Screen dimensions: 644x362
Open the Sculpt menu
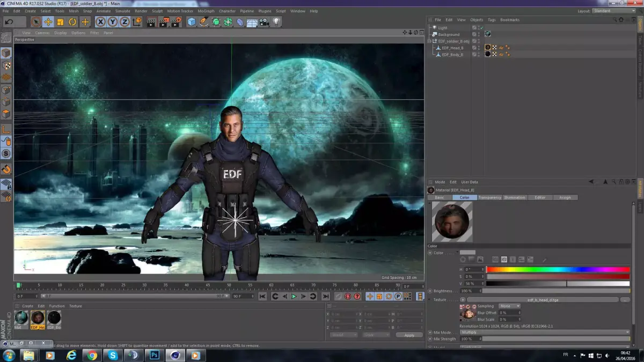tap(157, 11)
